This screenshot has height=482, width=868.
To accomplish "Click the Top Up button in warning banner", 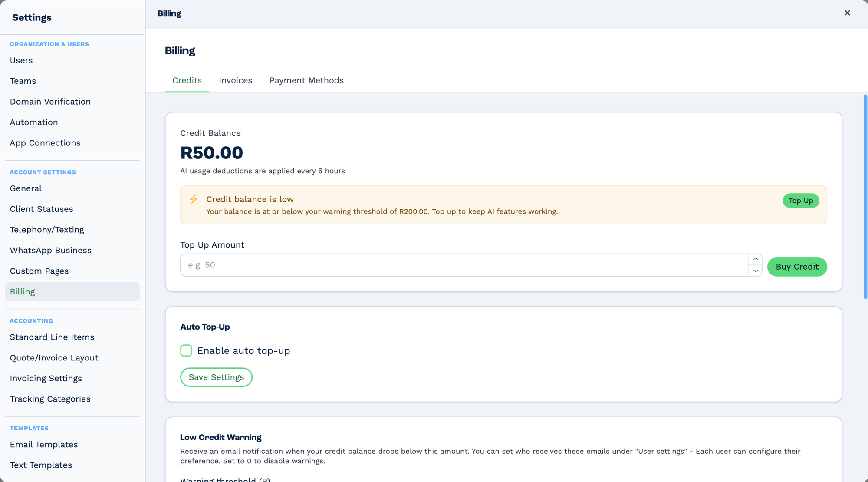I will 801,201.
